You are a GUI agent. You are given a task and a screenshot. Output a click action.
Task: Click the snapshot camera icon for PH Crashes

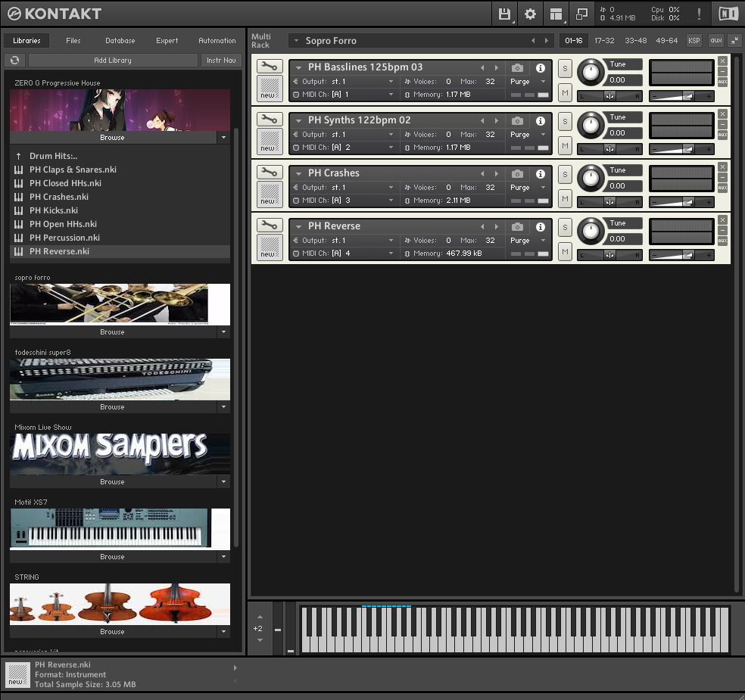(517, 174)
